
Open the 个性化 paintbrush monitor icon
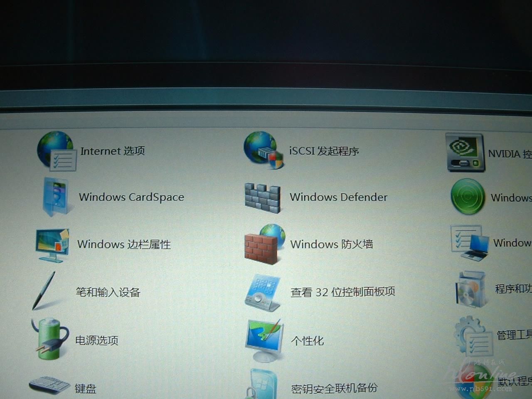click(265, 341)
